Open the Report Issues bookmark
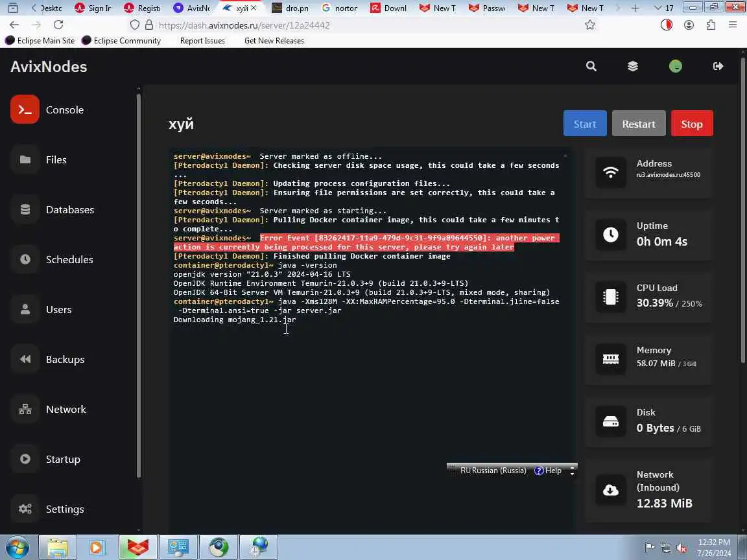Screen dimensions: 747x560 (x=202, y=40)
